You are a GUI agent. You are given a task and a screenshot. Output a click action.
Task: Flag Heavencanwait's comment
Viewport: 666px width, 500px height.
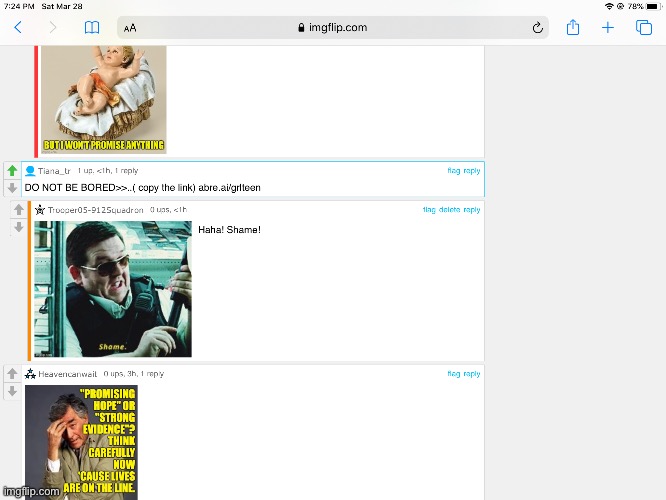(x=454, y=373)
